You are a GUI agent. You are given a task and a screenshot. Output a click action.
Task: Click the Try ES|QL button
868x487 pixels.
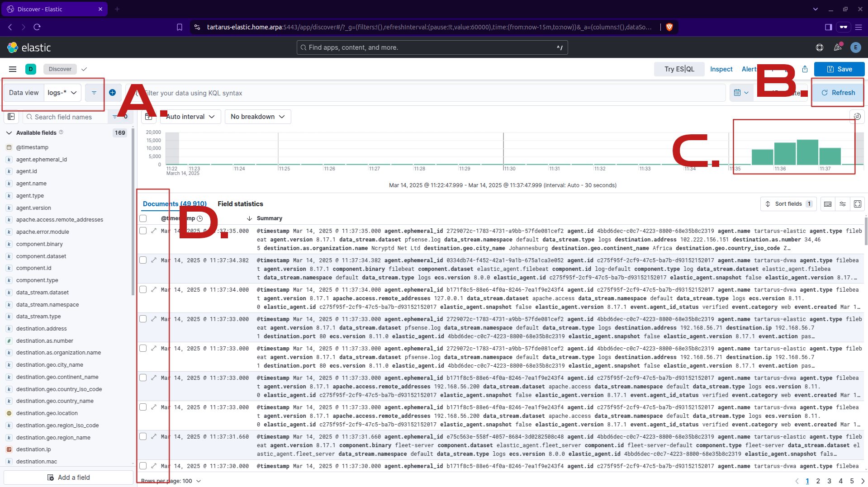tap(679, 69)
